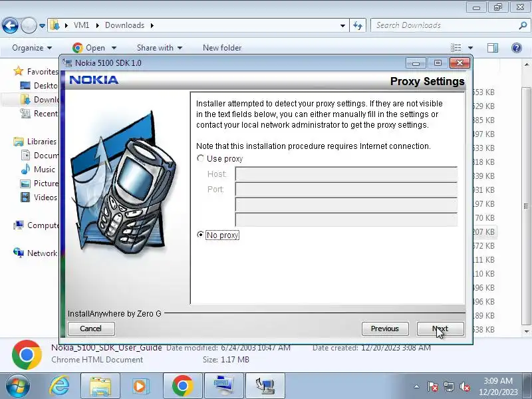Select the No proxy radio button
Viewport: 532px width, 399px height.
[201, 235]
